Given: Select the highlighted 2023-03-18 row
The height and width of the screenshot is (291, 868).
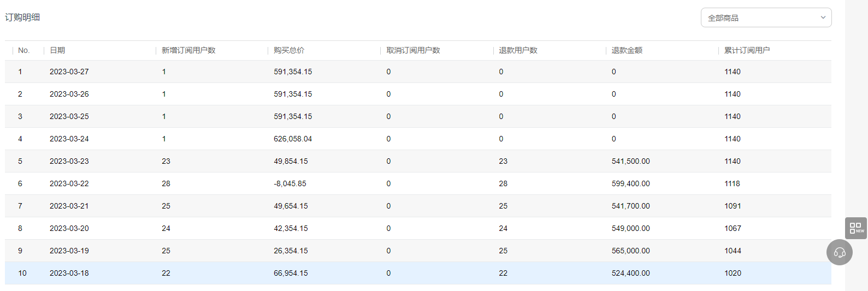Looking at the screenshot, I should 418,273.
